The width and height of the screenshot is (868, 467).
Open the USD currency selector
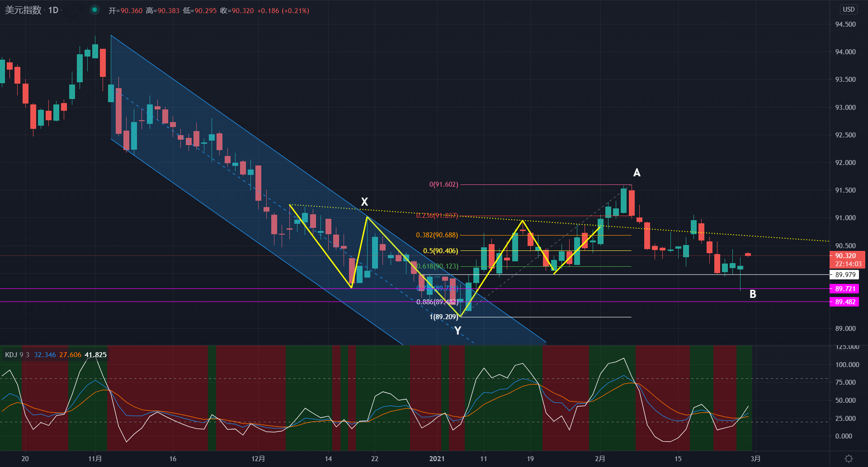[x=849, y=9]
